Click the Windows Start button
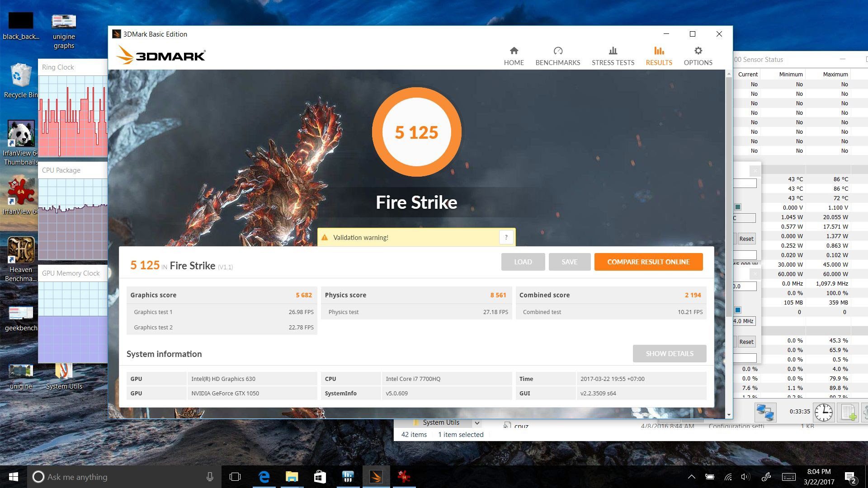 (13, 477)
